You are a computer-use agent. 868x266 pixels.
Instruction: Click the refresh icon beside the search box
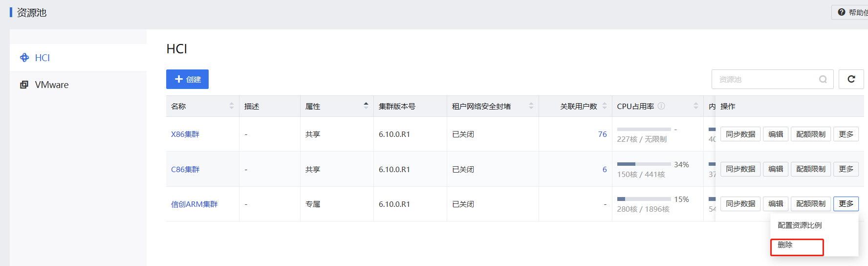(x=851, y=79)
